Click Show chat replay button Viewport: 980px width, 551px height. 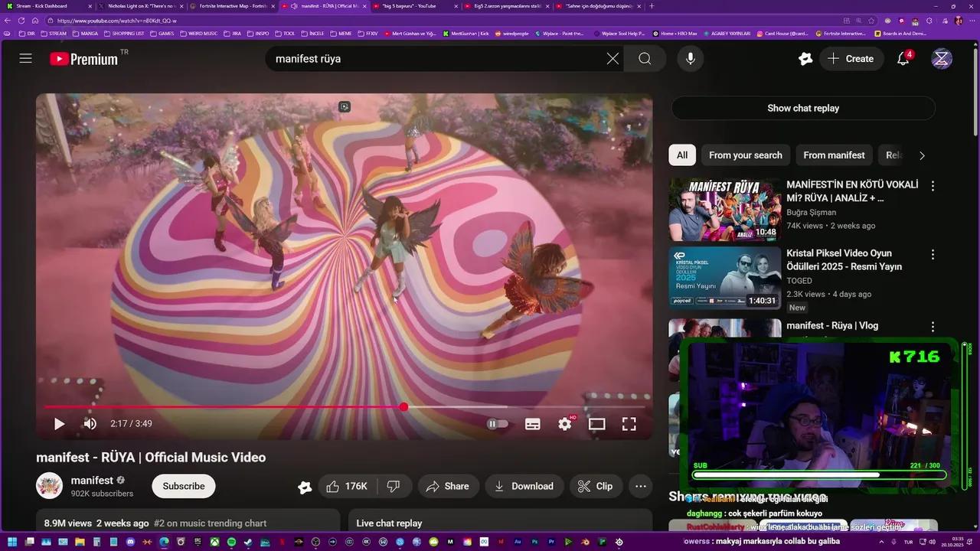tap(803, 108)
